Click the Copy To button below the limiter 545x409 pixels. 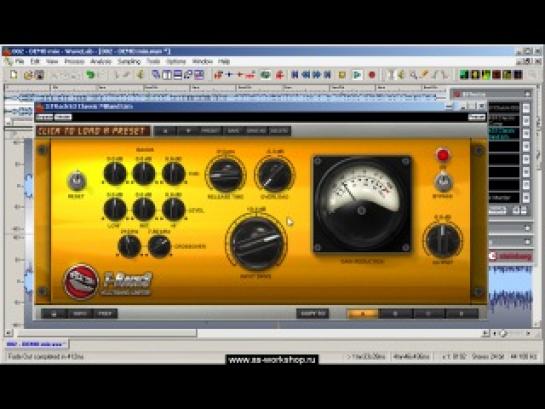pyautogui.click(x=312, y=314)
